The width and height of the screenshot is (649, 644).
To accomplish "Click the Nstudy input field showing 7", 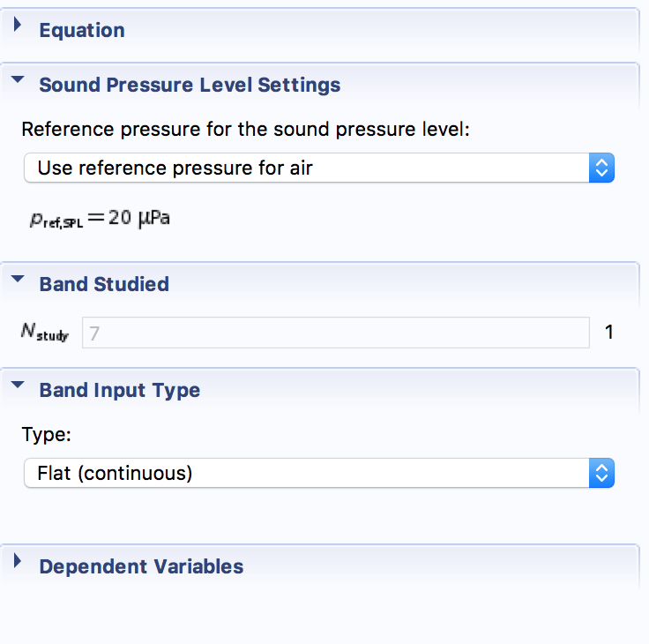I will 335,333.
